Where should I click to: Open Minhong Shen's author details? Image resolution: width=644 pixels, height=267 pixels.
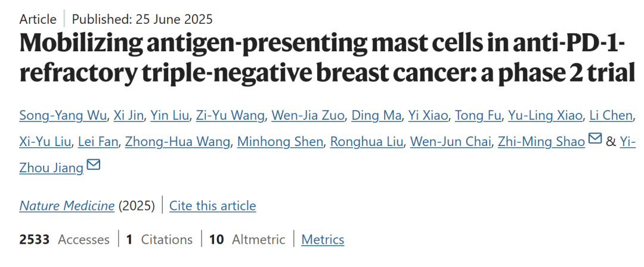point(280,142)
